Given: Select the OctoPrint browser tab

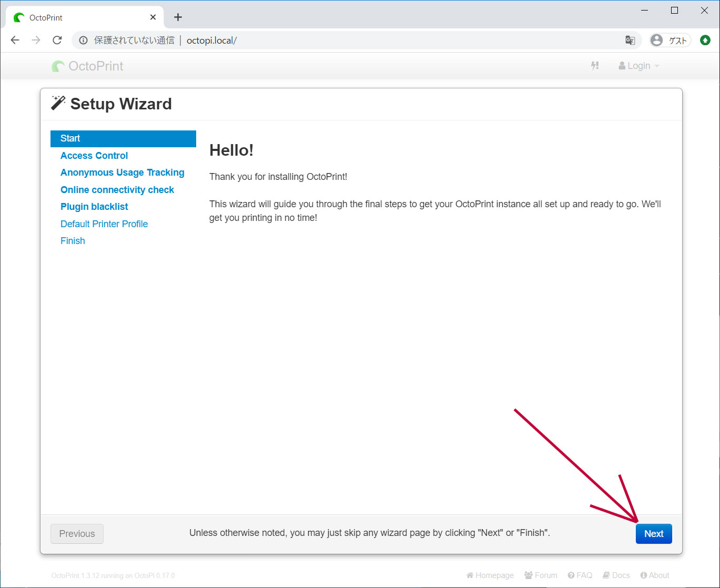Looking at the screenshot, I should [x=84, y=17].
